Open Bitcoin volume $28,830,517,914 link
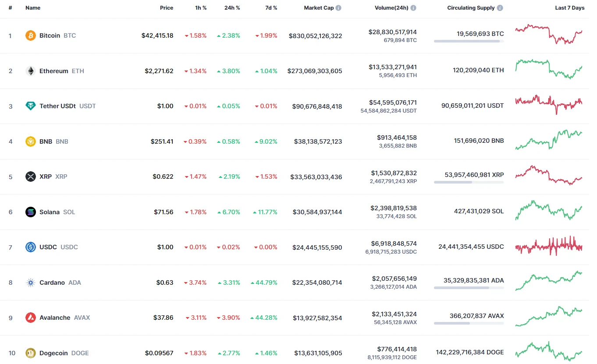Screen dimensions: 597x364 tap(393, 32)
